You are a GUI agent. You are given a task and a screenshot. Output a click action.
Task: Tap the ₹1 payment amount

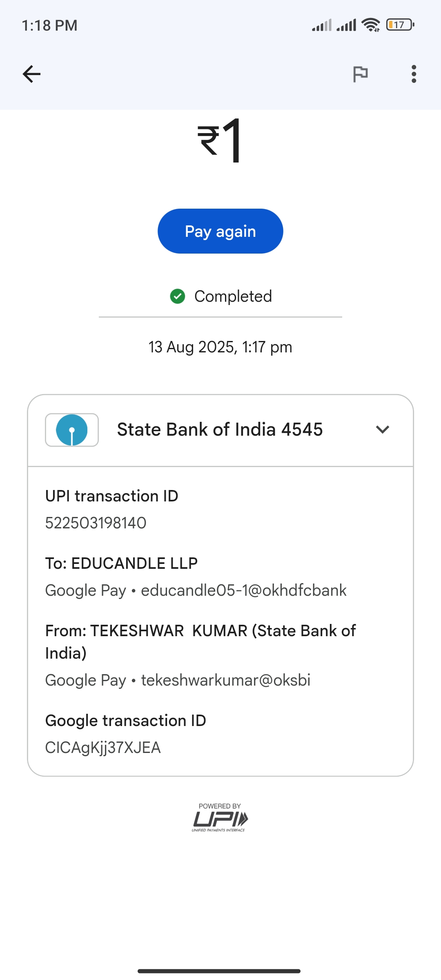(220, 140)
